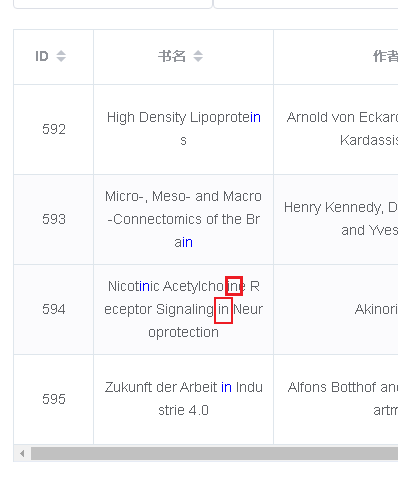Image resolution: width=398 pixels, height=480 pixels.
Task: Click the 书名 column header label
Action: pos(172,56)
